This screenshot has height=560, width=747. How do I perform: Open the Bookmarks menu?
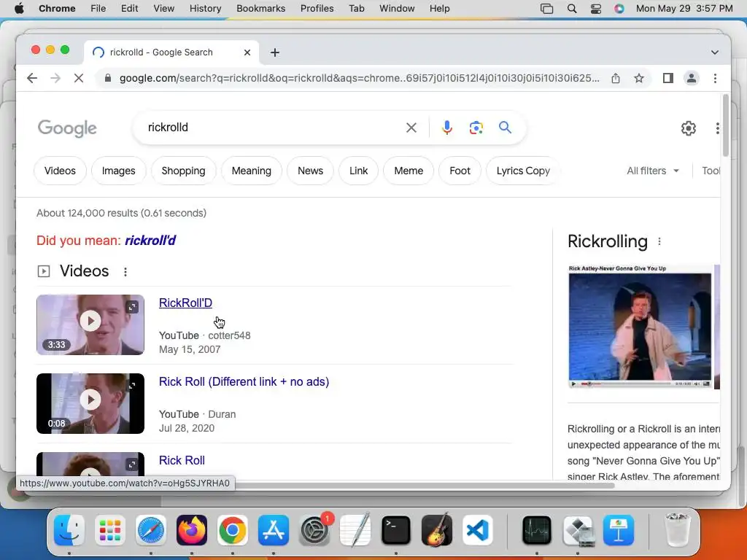(x=260, y=9)
